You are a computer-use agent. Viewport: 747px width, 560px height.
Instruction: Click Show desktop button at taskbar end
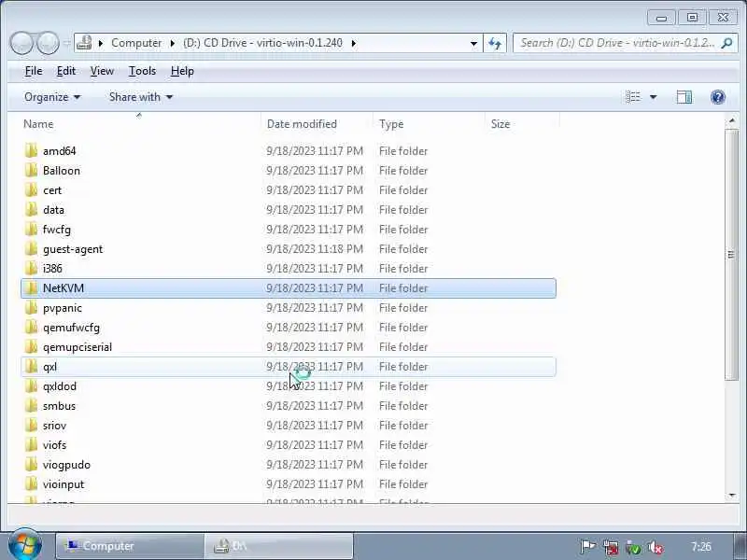coord(740,546)
